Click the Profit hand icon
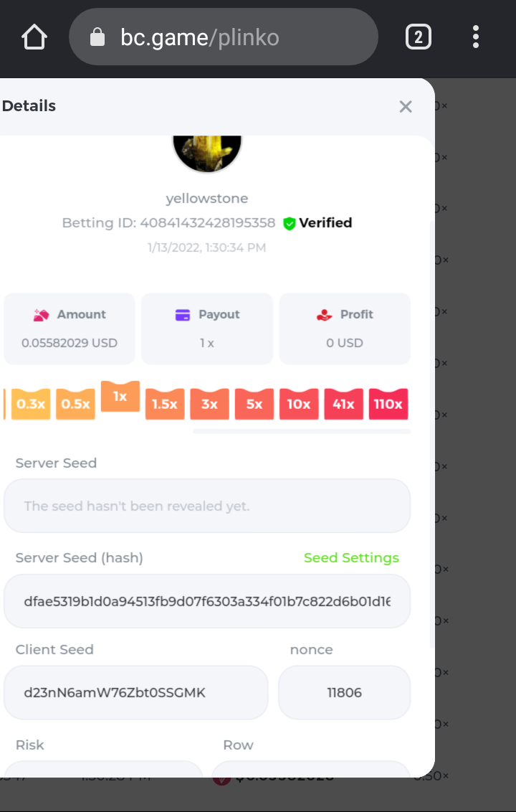 click(x=325, y=315)
